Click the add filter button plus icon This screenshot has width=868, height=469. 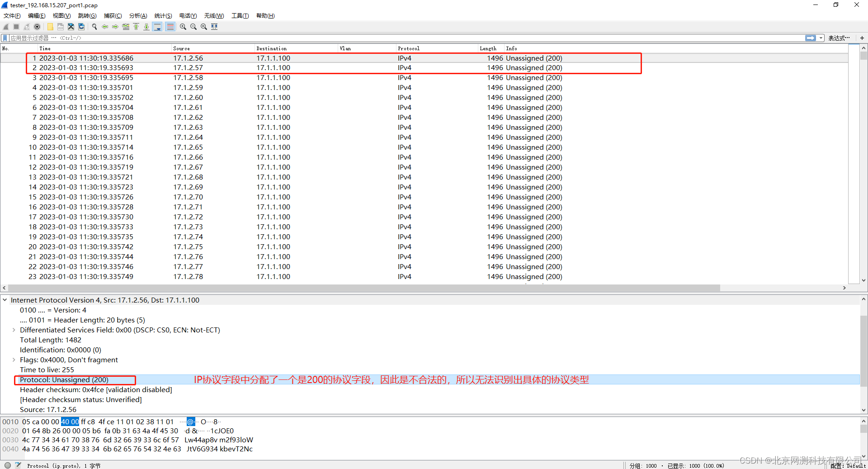tap(862, 38)
